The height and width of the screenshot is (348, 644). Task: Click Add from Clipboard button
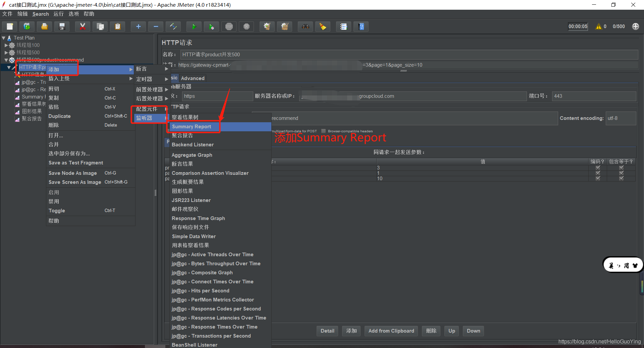(391, 331)
